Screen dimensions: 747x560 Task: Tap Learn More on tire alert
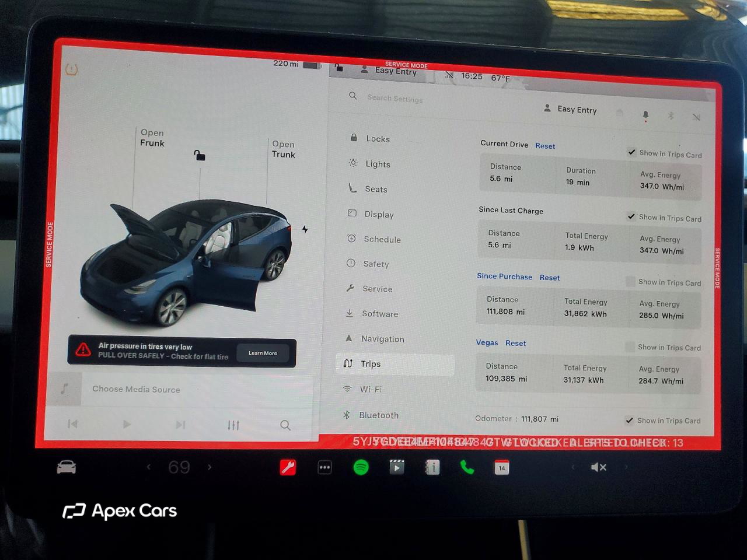[x=263, y=353]
